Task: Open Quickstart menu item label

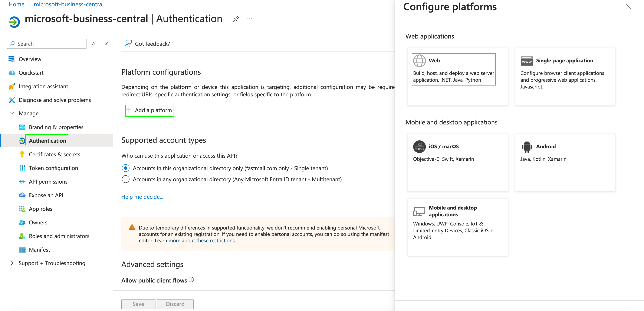Action: tap(31, 73)
